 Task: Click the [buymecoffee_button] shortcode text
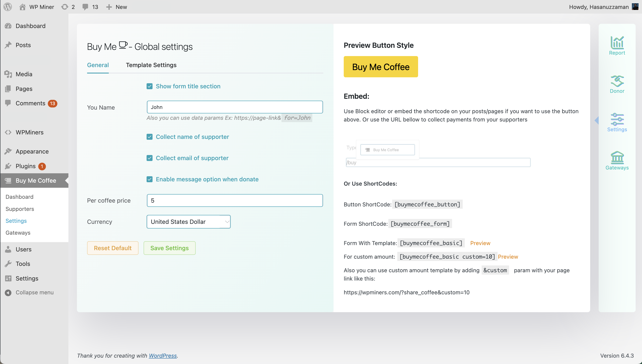pyautogui.click(x=427, y=204)
